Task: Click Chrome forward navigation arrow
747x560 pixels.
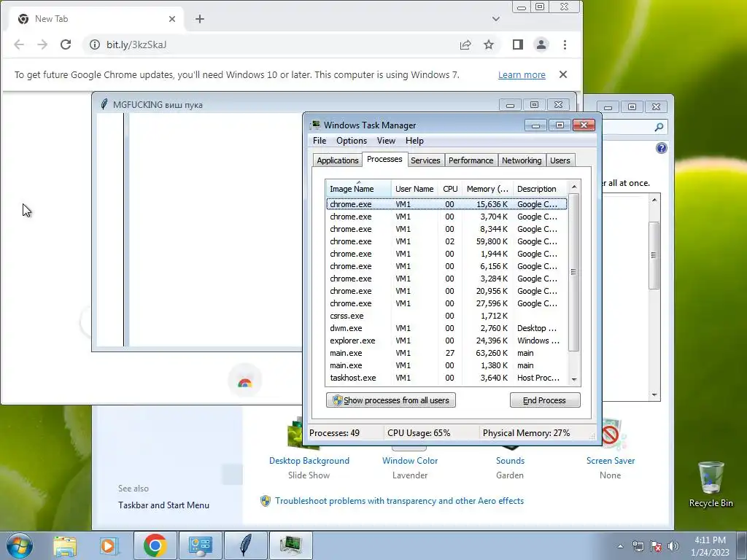Action: (42, 44)
